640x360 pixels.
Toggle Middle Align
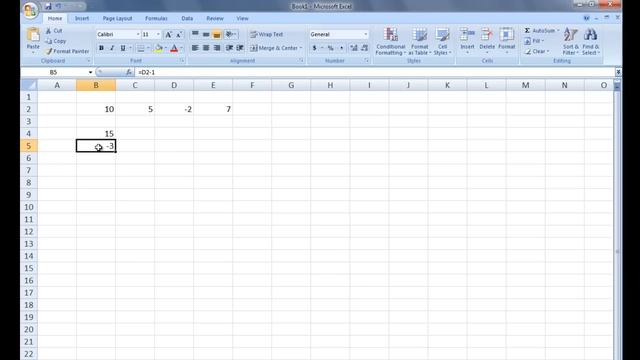pos(206,34)
